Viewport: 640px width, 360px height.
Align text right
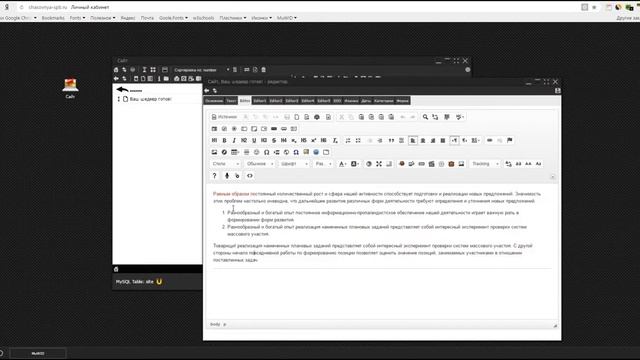(433, 140)
